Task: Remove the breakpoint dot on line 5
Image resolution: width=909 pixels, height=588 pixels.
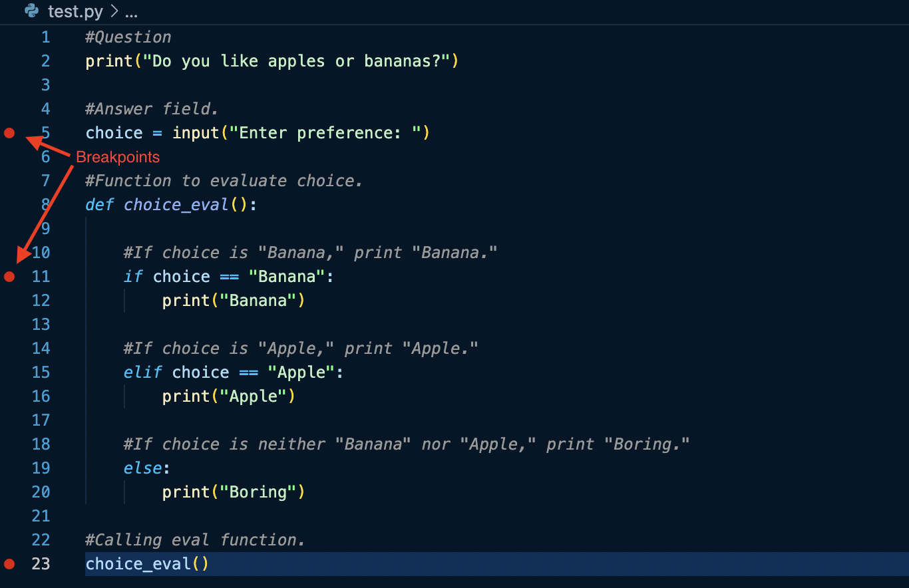Action: 9,133
